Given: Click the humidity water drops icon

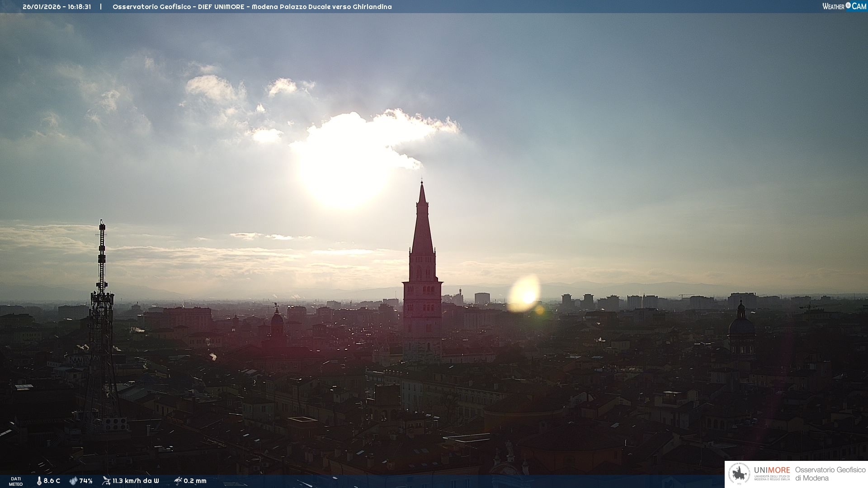Looking at the screenshot, I should click(x=73, y=481).
